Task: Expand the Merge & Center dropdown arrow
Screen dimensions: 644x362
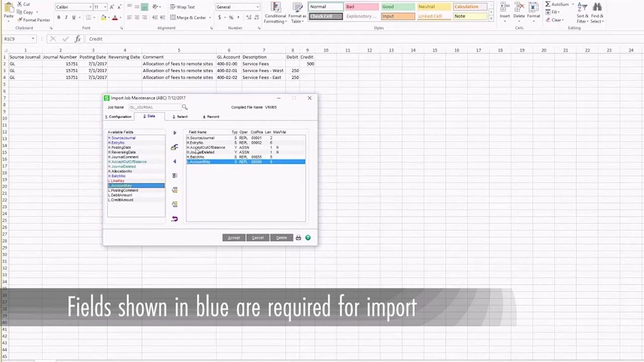Action: tap(209, 18)
